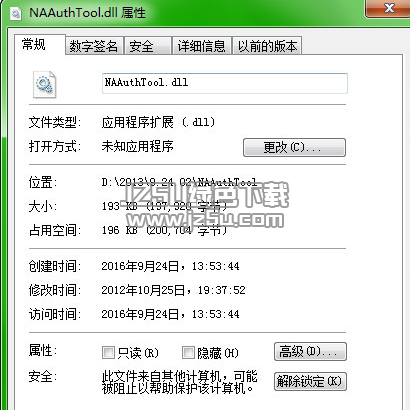The image size is (410, 410).
Task: Click the 解除锁定(K) button
Action: (310, 381)
